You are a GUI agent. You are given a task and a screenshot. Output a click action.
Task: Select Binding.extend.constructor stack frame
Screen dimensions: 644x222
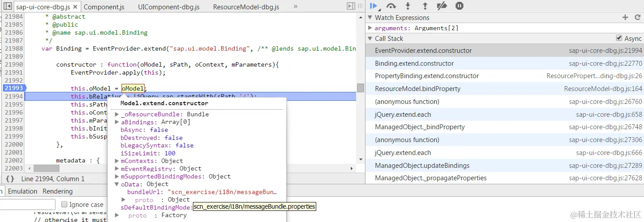click(505, 63)
